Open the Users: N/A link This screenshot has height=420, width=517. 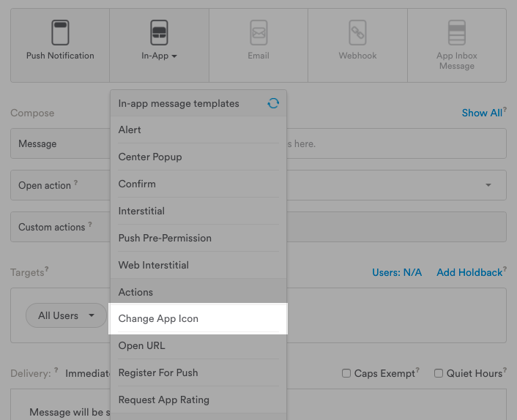tap(397, 272)
